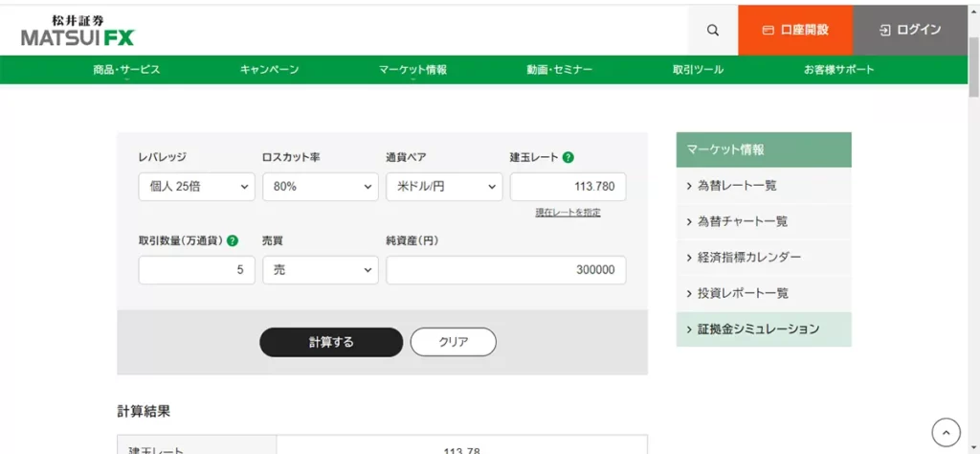Click the 計算結果 heading text
The width and height of the screenshot is (980, 454).
point(144,411)
